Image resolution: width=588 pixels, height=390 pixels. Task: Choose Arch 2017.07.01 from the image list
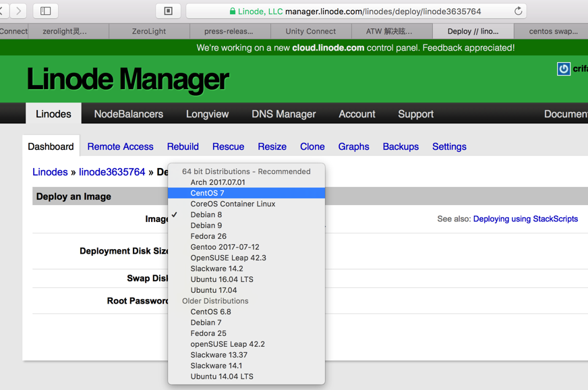tap(246, 182)
